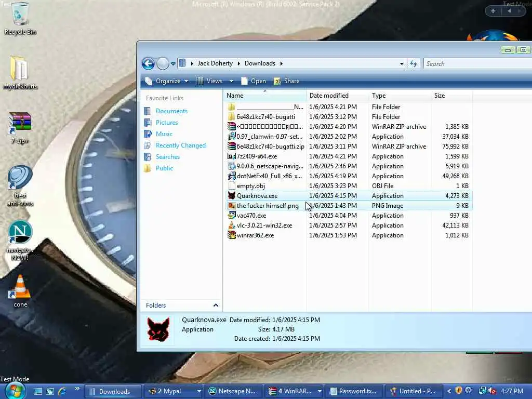
Task: Click the Explorer Back arrow button
Action: 148,63
